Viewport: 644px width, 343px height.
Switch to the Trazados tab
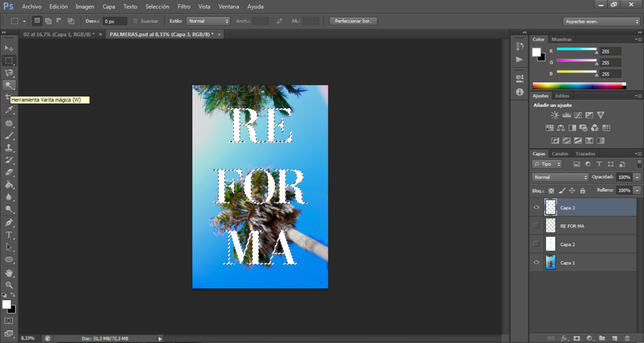click(x=586, y=154)
